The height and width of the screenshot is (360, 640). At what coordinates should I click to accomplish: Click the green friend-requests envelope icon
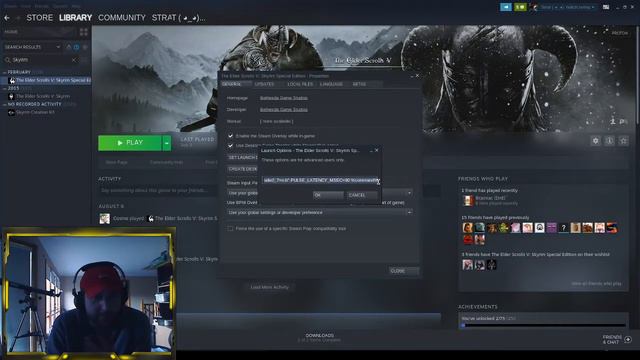[520, 7]
